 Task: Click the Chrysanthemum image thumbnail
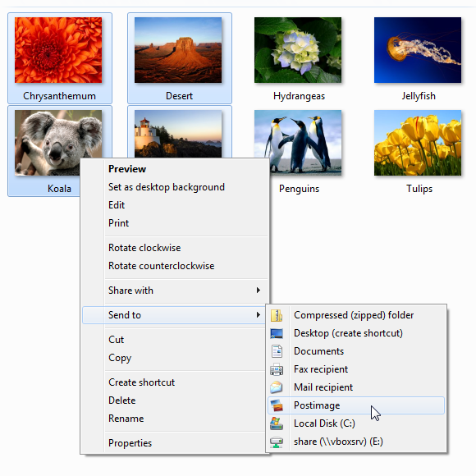coord(58,50)
